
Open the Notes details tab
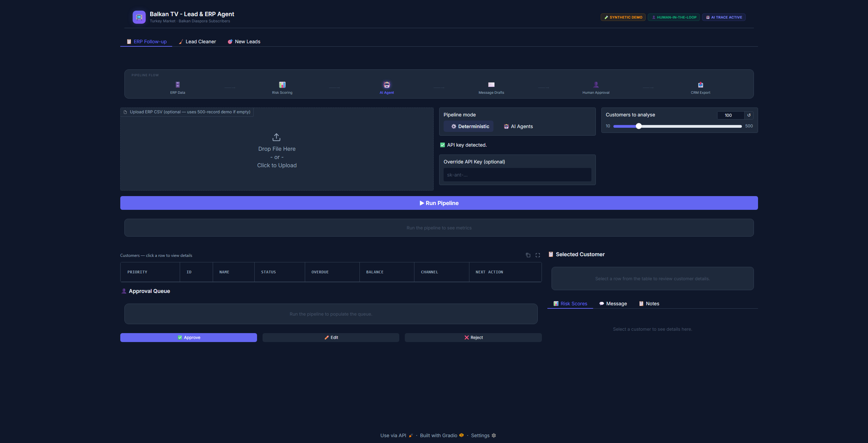pyautogui.click(x=649, y=304)
